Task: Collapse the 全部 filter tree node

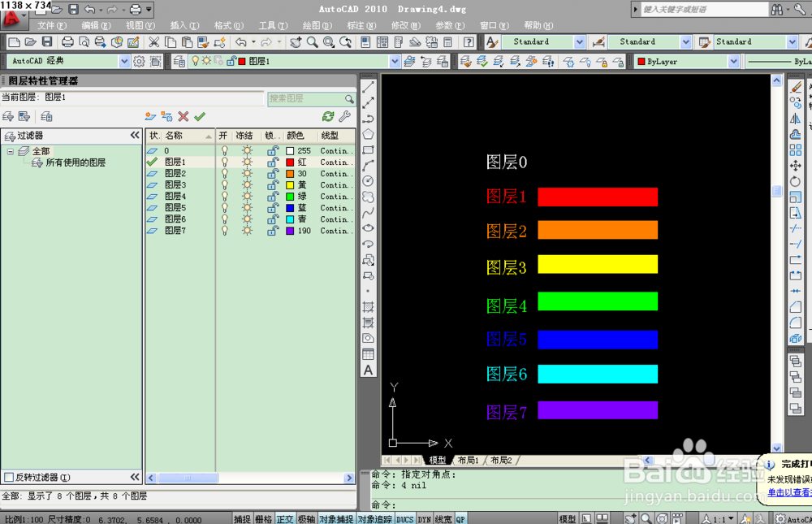Action: pos(11,151)
